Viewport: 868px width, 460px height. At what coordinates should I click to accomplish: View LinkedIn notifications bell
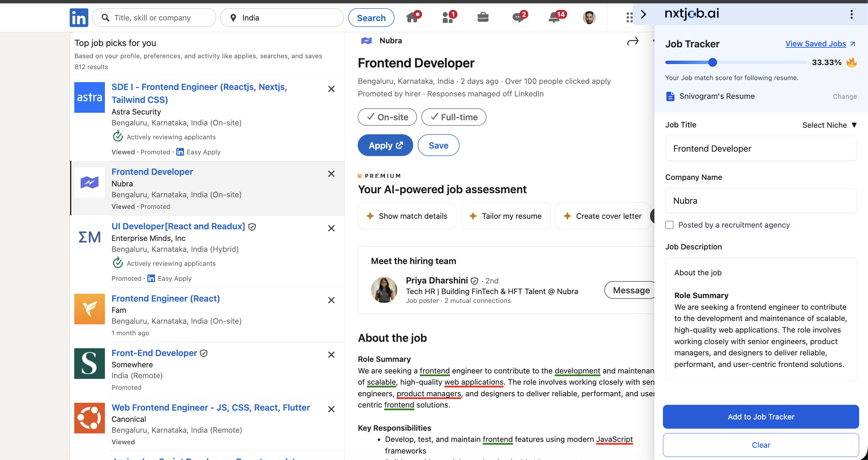point(555,17)
